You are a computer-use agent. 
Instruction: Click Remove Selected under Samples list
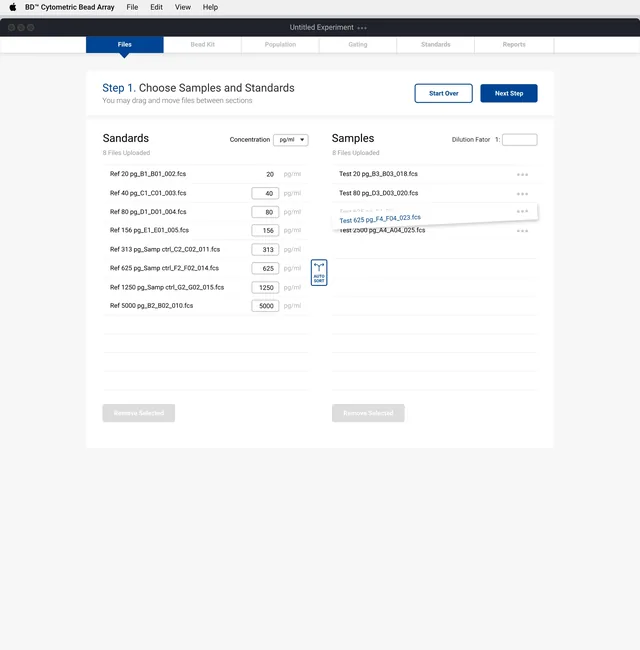pos(368,413)
